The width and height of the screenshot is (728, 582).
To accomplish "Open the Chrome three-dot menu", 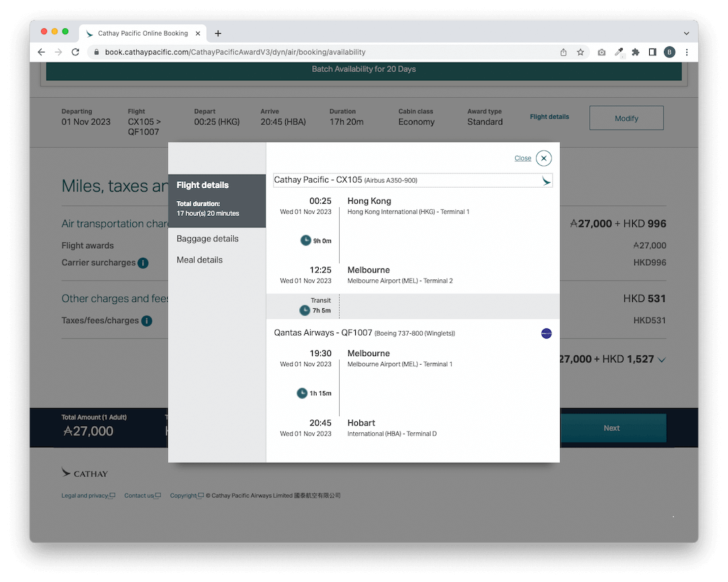I will [x=687, y=52].
